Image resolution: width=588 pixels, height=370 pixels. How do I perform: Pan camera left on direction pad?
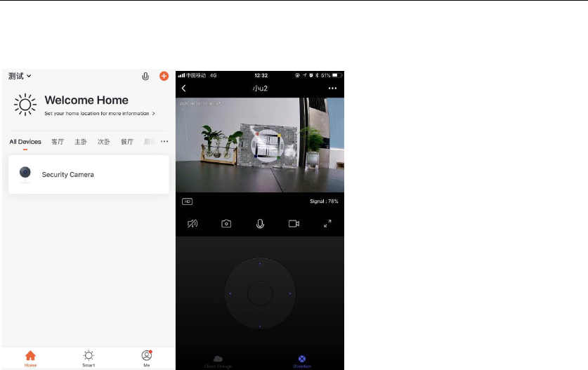(230, 293)
